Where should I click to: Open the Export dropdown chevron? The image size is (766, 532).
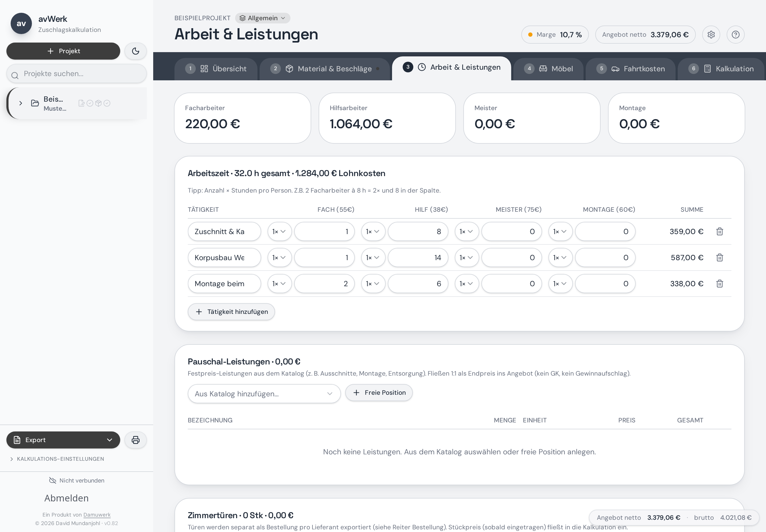(109, 440)
